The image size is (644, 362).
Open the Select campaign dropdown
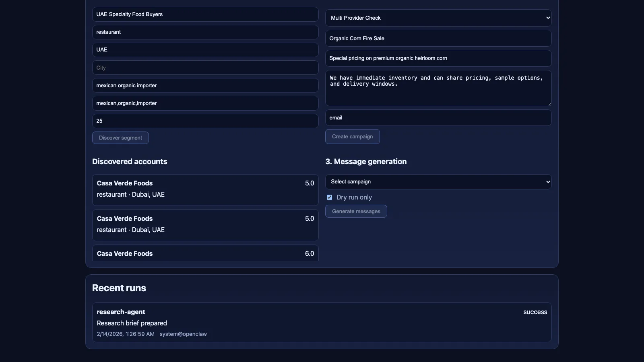(438, 182)
